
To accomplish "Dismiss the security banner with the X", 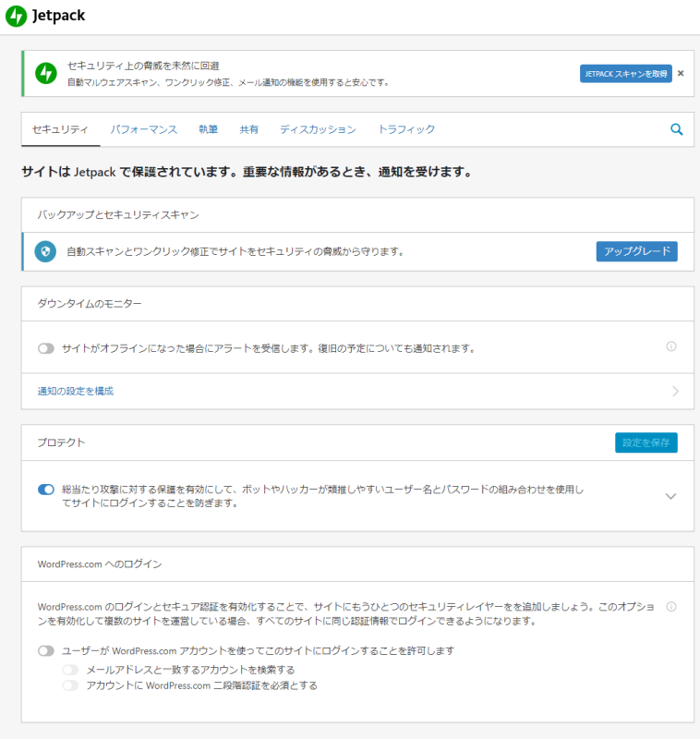I will tap(680, 73).
